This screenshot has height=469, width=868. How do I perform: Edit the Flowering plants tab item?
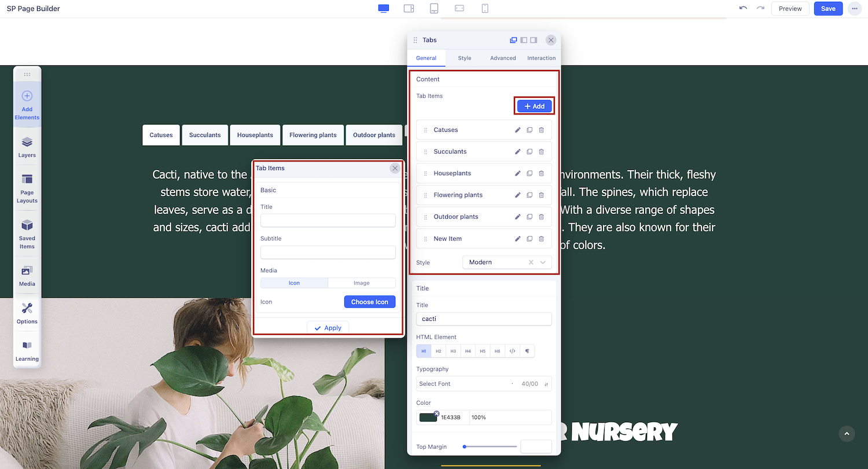pos(518,195)
